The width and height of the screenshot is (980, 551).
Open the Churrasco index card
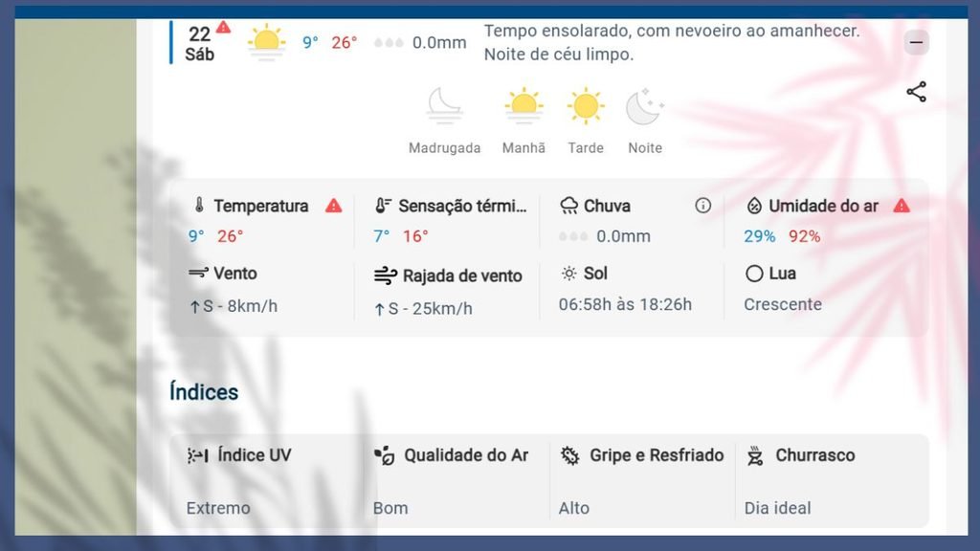(x=832, y=481)
